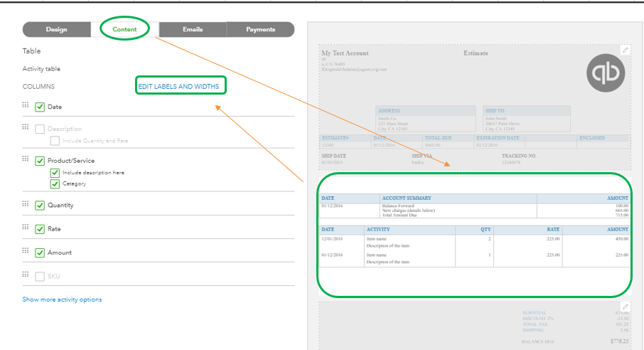Image resolution: width=644 pixels, height=350 pixels.
Task: Click the drag handle beside SKU
Action: [26, 274]
